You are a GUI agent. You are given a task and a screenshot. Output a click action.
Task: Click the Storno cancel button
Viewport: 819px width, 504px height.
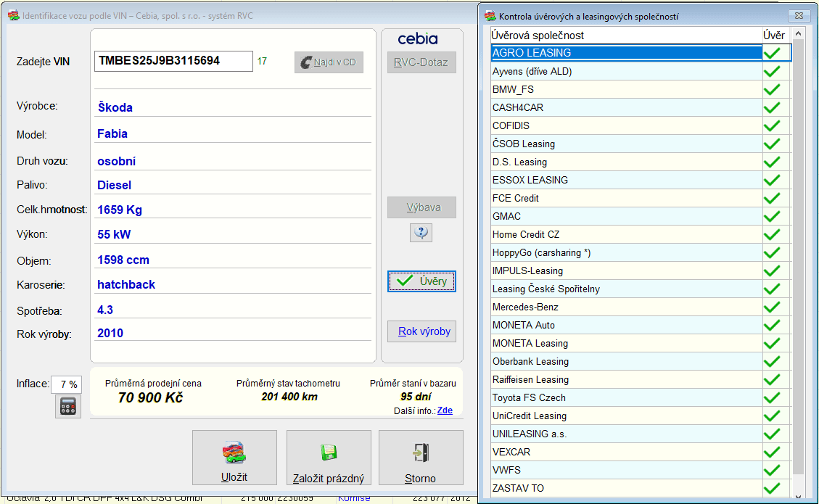[x=421, y=458]
